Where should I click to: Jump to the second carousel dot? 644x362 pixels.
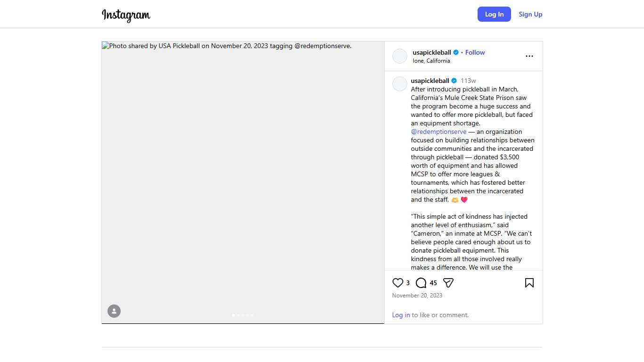(x=238, y=315)
